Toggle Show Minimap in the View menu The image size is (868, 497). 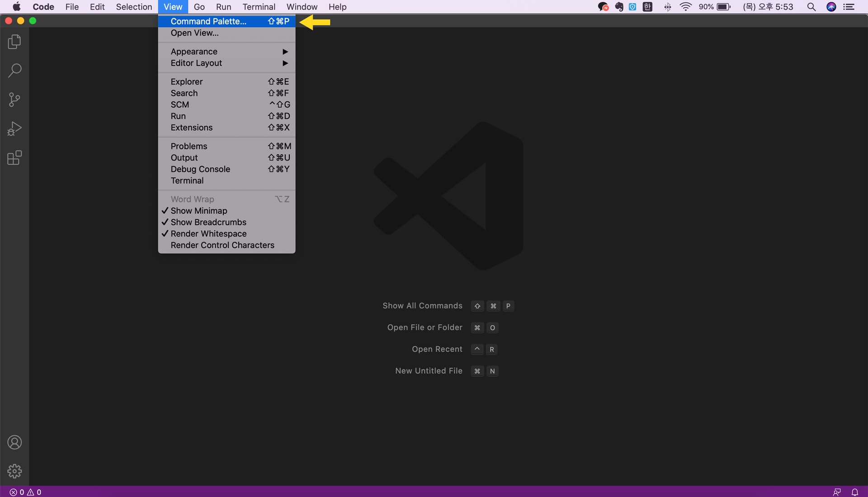(199, 210)
